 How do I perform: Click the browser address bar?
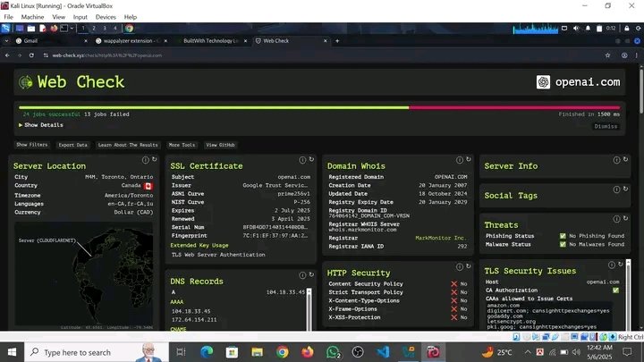320,55
